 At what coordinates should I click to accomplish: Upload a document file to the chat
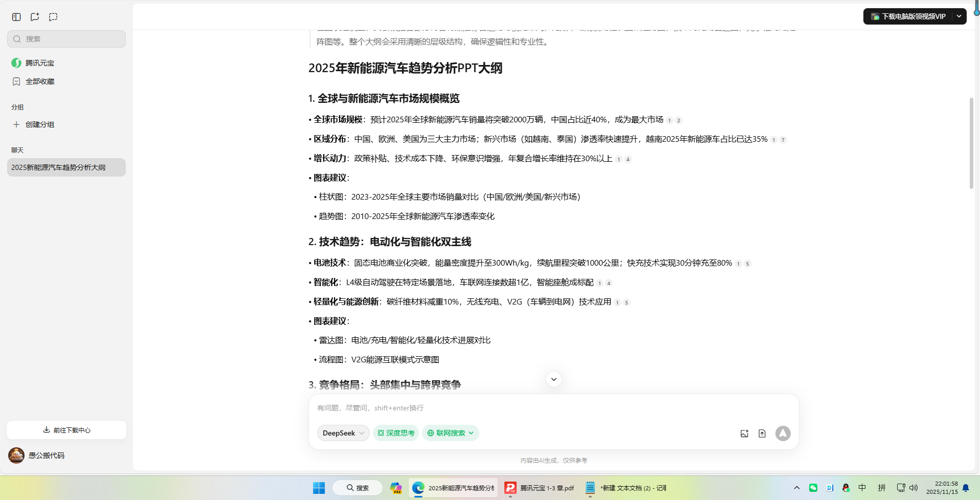762,433
